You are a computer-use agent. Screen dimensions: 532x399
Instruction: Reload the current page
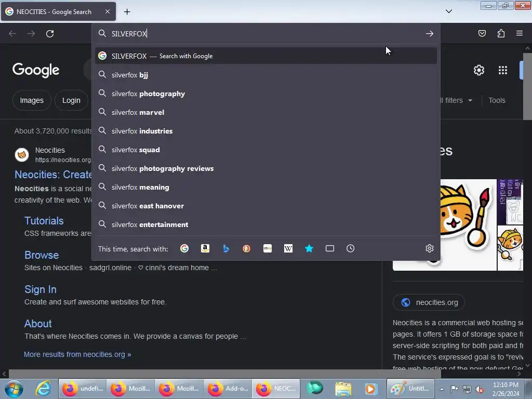(50, 34)
